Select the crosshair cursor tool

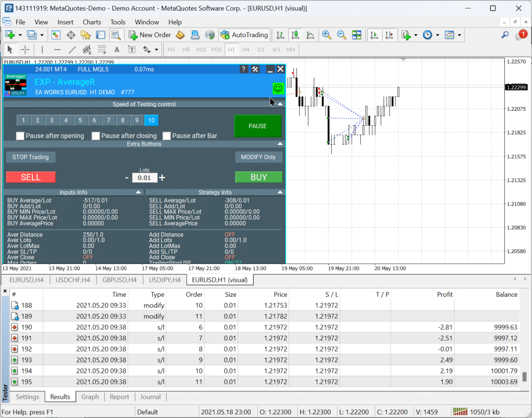pos(25,49)
